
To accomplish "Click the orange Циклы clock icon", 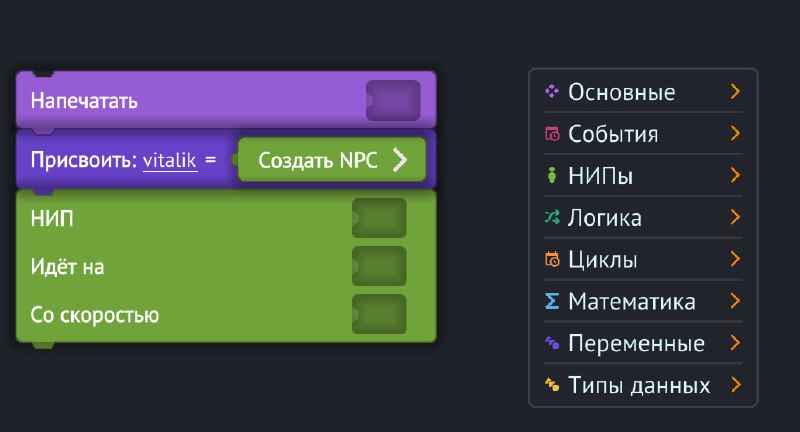I will (x=552, y=259).
